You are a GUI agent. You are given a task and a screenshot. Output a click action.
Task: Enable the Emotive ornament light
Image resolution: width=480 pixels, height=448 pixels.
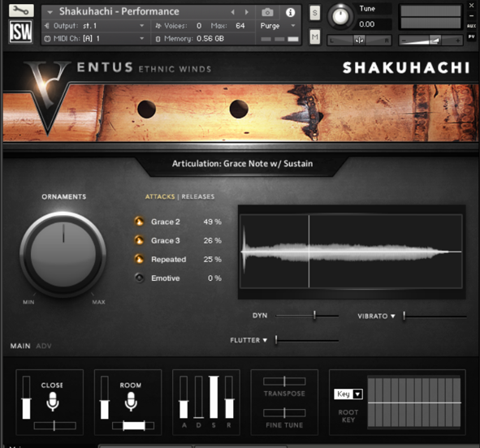(139, 278)
